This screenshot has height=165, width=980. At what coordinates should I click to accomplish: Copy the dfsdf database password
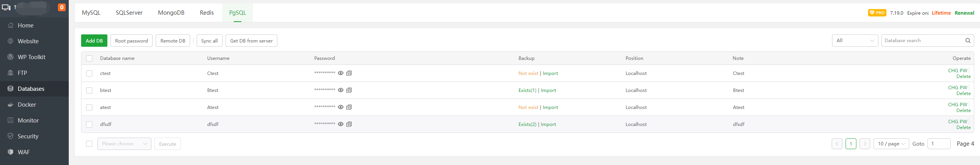tap(349, 124)
